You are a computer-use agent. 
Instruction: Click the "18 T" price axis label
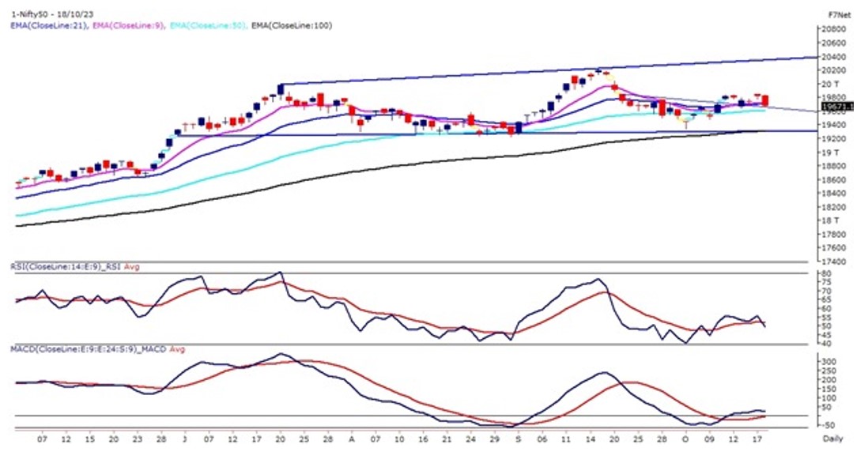[831, 220]
